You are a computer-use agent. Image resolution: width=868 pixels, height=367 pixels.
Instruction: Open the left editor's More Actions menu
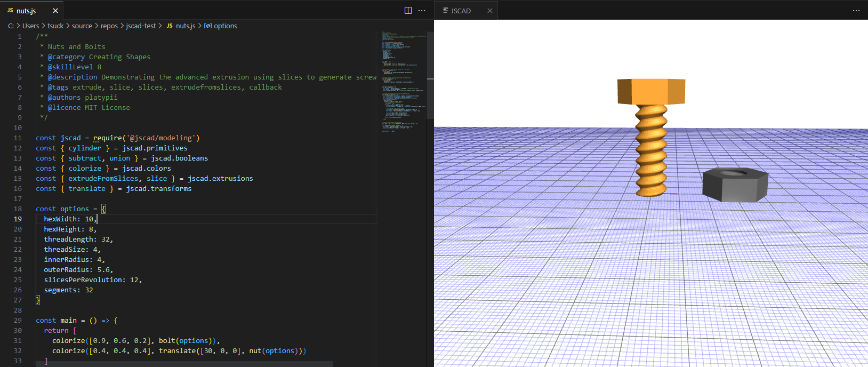pyautogui.click(x=422, y=11)
